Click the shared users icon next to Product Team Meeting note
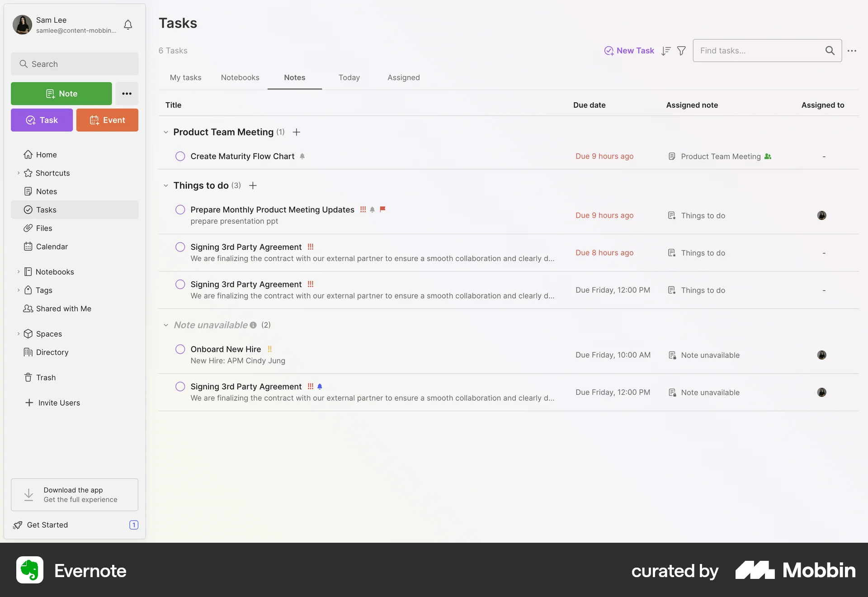868x597 pixels. click(x=768, y=156)
